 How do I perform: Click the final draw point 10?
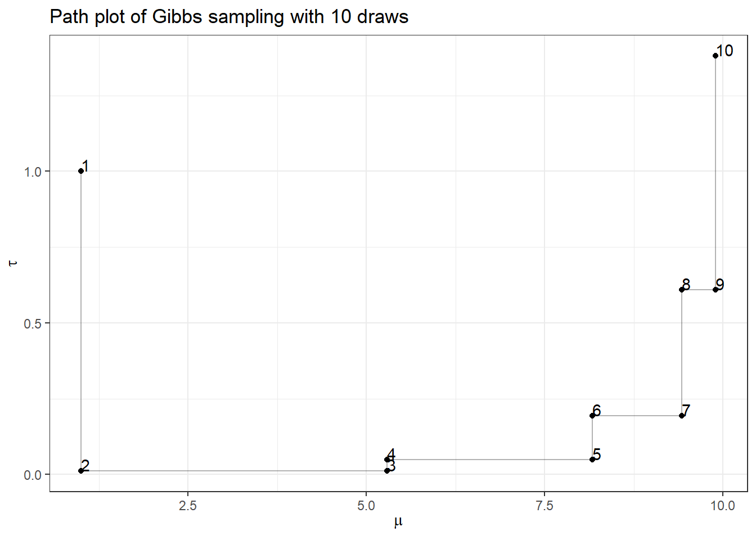715,56
